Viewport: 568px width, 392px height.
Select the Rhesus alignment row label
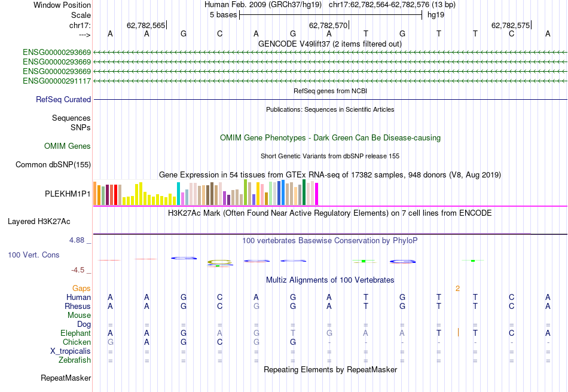pyautogui.click(x=78, y=306)
